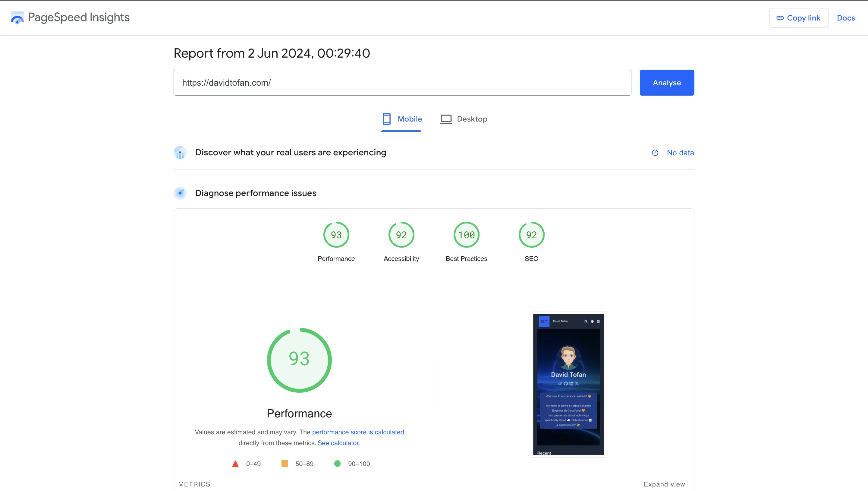Screen dimensions: 868x491
Task: Click the No data info icon
Action: 655,153
